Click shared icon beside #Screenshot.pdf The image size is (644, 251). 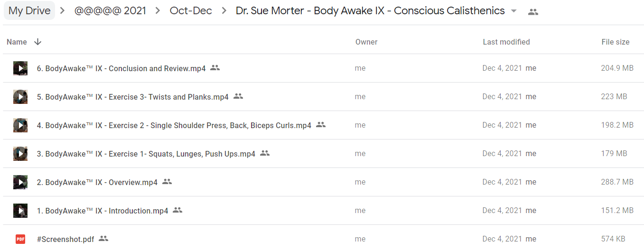(103, 239)
